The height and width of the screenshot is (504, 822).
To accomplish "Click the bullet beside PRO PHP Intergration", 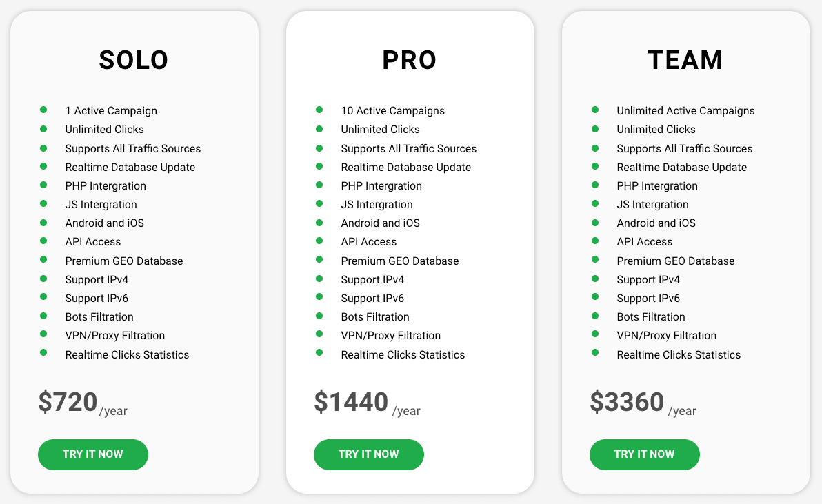I will [319, 184].
